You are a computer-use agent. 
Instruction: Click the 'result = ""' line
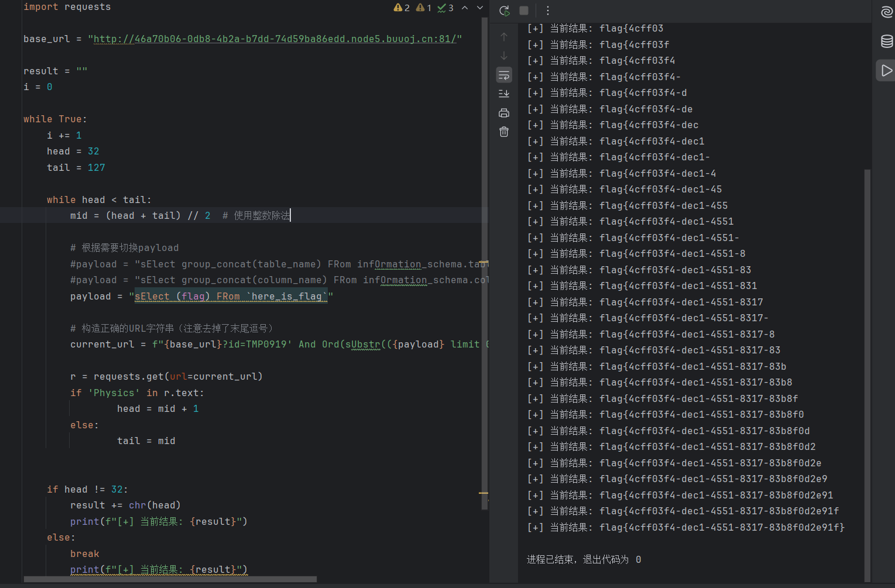tap(55, 71)
